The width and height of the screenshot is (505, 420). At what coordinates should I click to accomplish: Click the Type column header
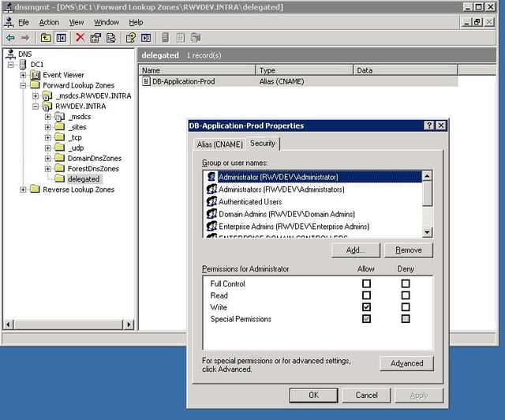click(305, 70)
